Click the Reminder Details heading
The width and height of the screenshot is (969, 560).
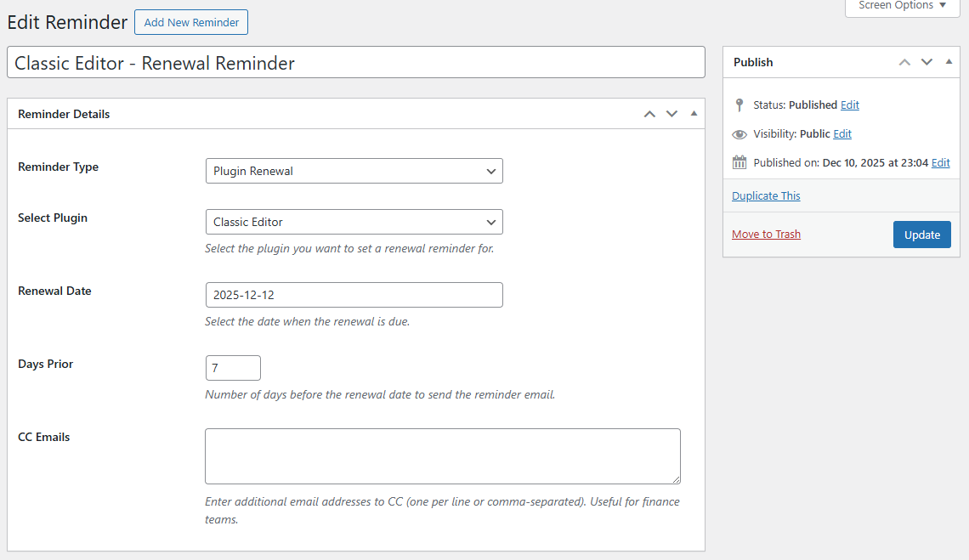pos(64,115)
